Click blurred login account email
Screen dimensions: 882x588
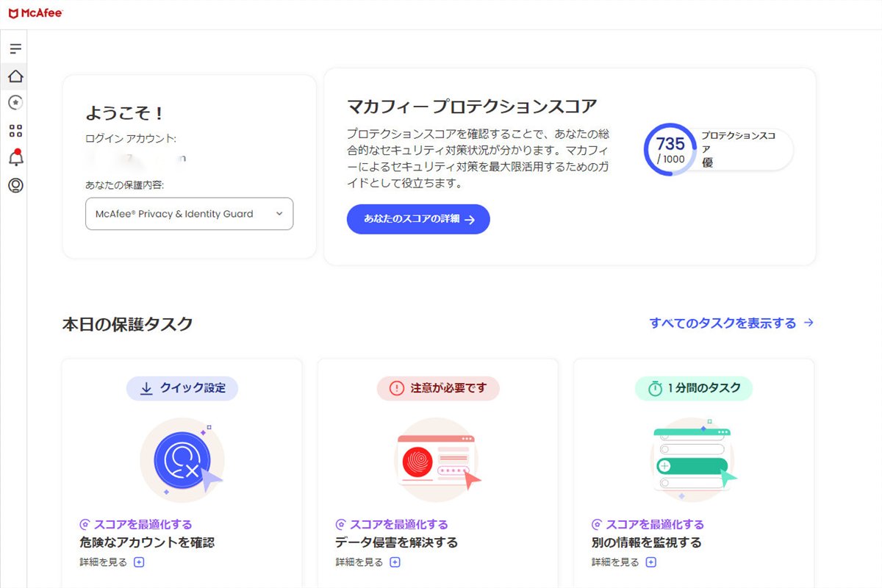click(x=137, y=157)
